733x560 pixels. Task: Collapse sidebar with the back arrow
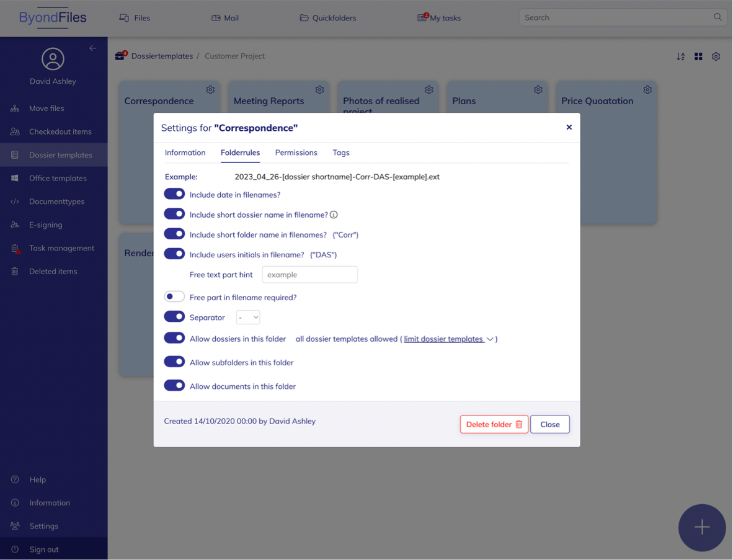(x=92, y=48)
